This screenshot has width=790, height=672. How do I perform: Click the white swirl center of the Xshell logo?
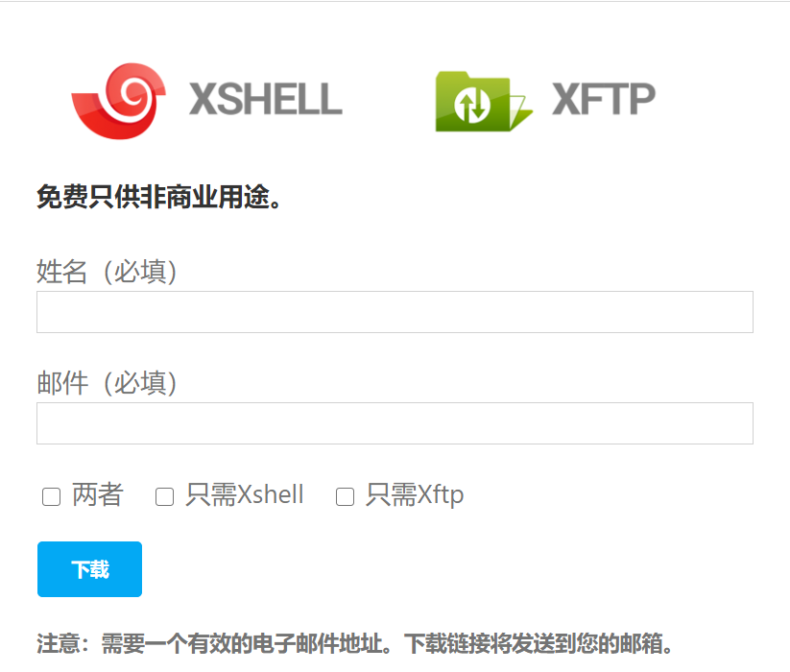click(132, 92)
